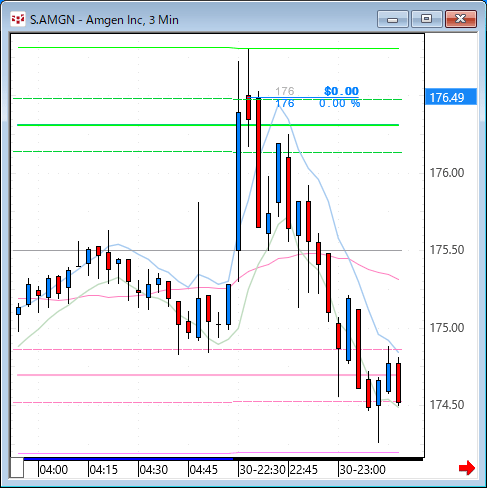The height and width of the screenshot is (488, 487).
Task: Click the 0.00 % change label
Action: [339, 103]
